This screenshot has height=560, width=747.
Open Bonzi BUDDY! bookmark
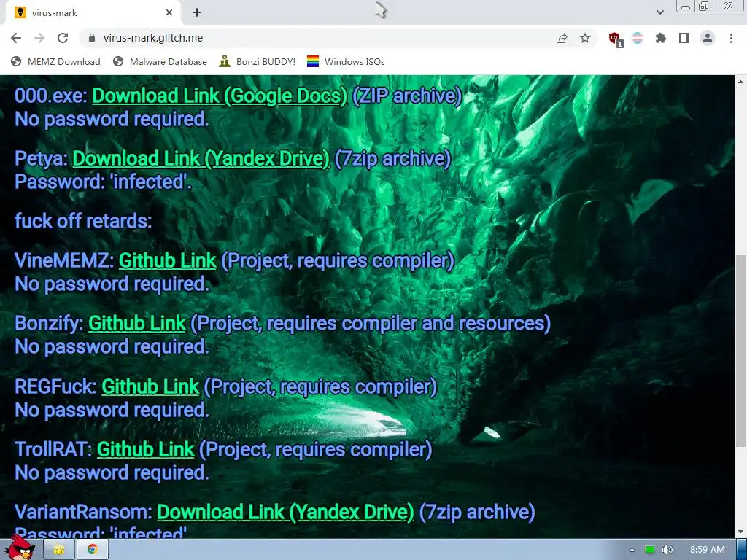[258, 61]
